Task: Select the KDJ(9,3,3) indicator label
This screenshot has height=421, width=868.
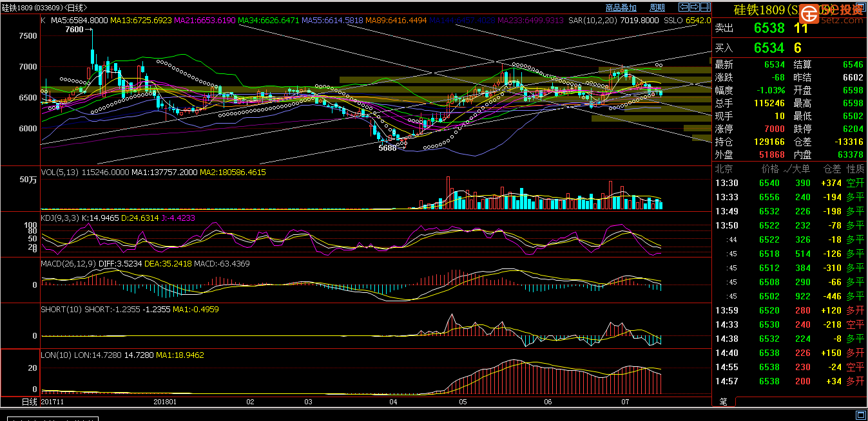Action: (x=60, y=218)
